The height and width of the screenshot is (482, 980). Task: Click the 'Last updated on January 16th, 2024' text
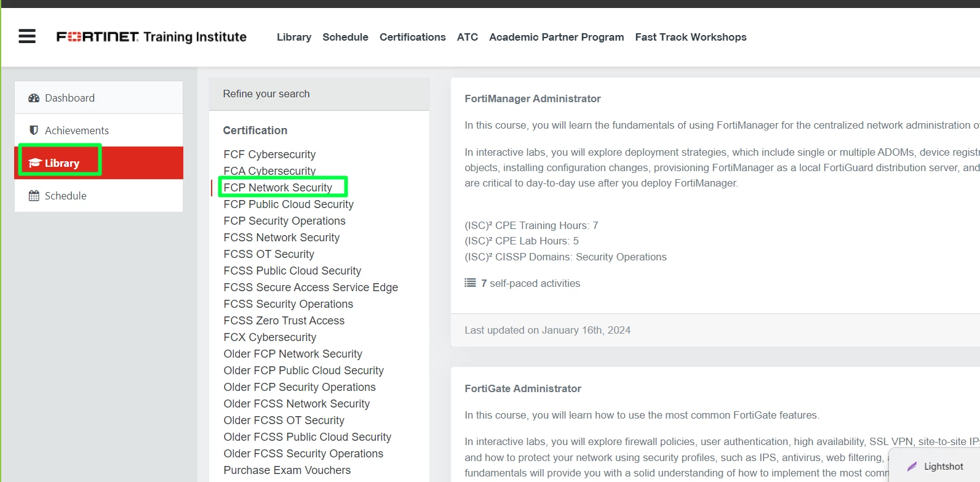pyautogui.click(x=548, y=330)
